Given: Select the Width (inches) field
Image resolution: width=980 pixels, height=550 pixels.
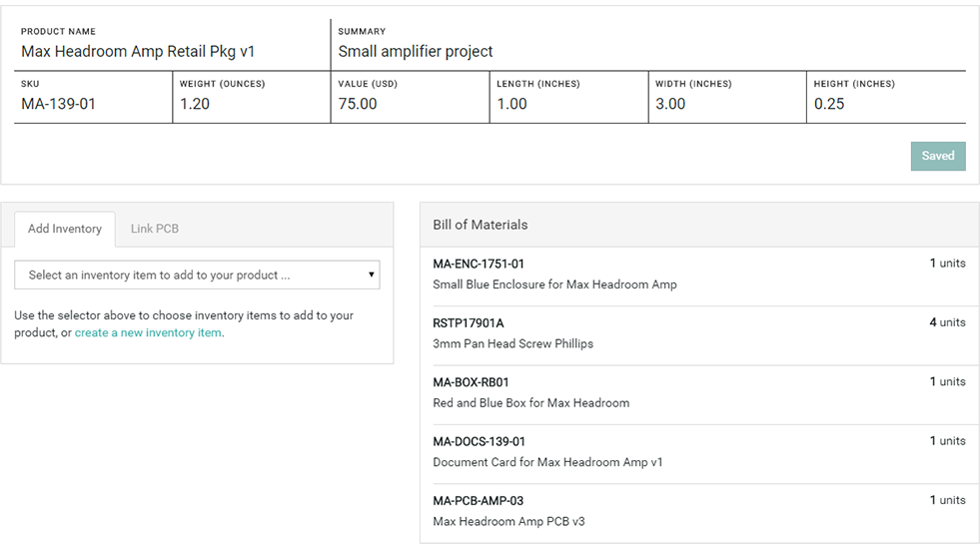Looking at the screenshot, I should 725,104.
